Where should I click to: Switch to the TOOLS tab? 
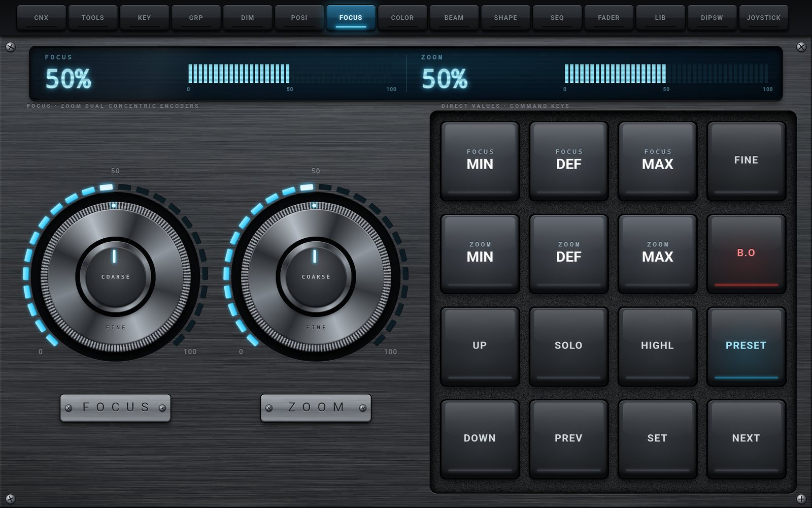tap(93, 18)
